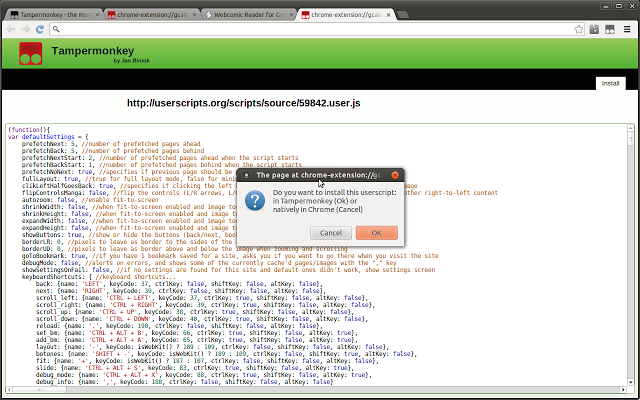Viewport: 640px width, 400px height.
Task: Click the magnifier icon in the address bar
Action: [56, 29]
